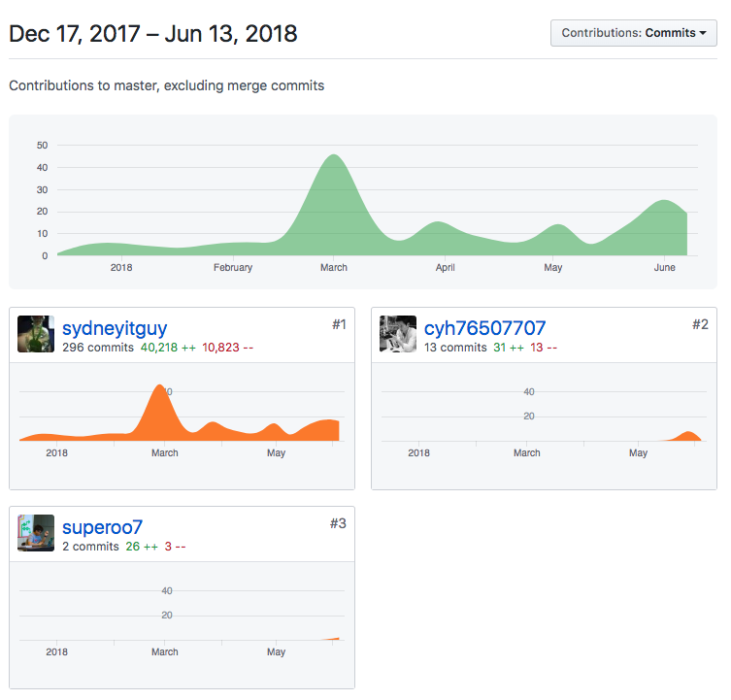Click the '13 commits' link
Screen dimensions: 731x700
point(455,348)
